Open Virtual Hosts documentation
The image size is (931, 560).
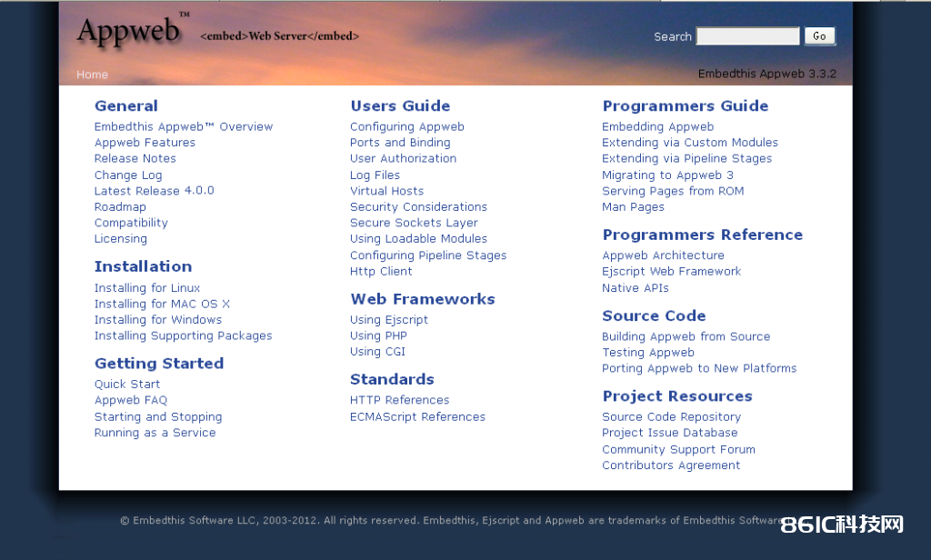[x=386, y=191]
